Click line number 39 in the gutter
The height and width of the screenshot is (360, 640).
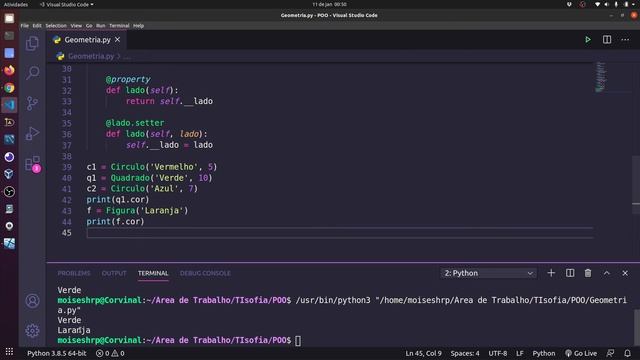pos(67,167)
